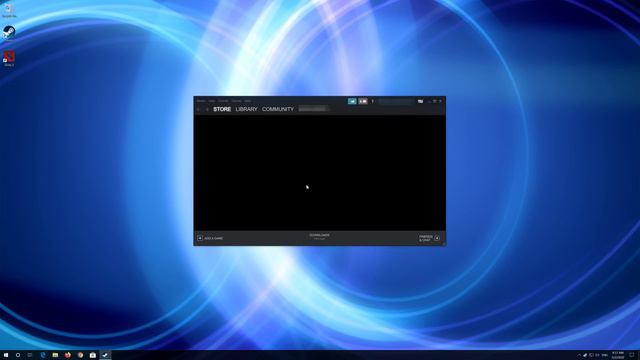Switch to the LIBRARY tab
Screen dimensions: 640x360
[247, 109]
